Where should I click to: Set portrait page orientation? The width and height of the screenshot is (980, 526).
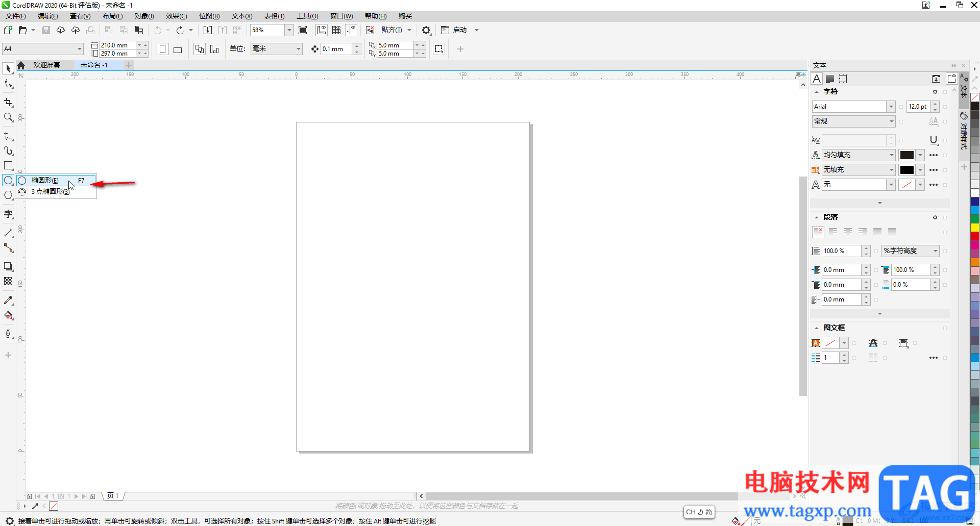coord(163,49)
